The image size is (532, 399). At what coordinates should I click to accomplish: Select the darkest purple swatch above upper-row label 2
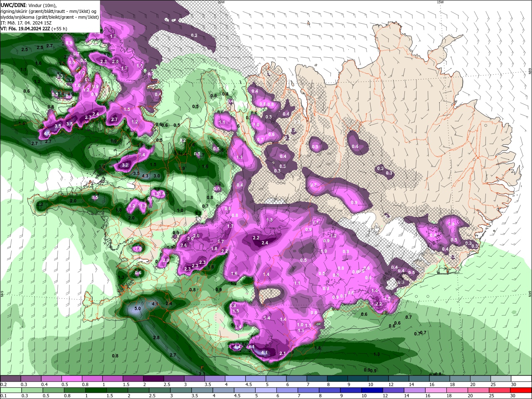153,379
